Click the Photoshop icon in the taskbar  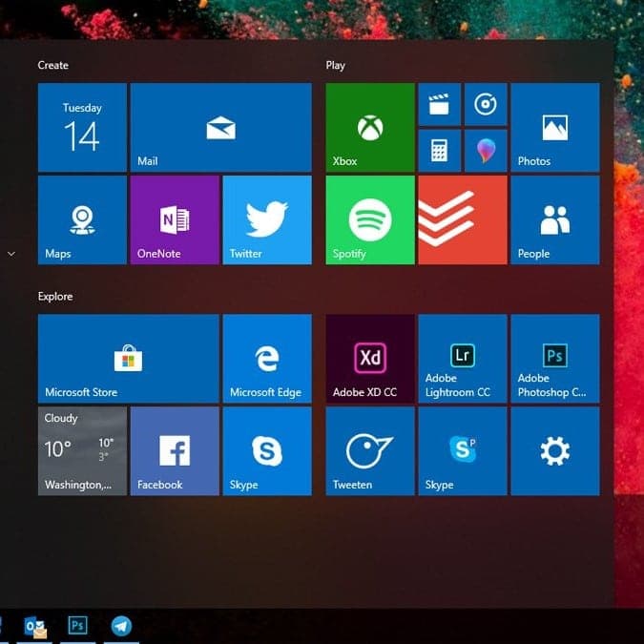[77, 626]
